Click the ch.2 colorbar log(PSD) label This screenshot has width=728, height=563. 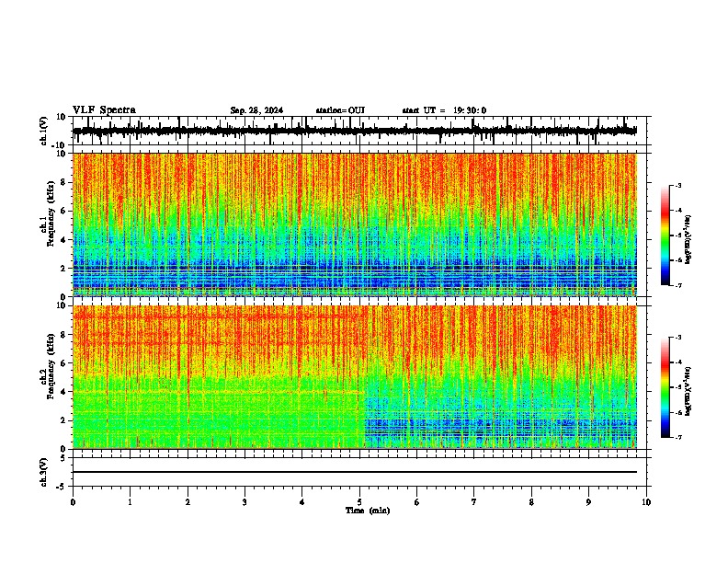[688, 391]
